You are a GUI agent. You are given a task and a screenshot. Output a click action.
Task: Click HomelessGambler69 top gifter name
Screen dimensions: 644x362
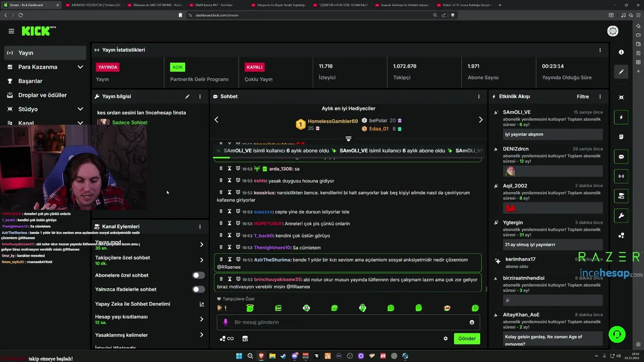tap(333, 121)
